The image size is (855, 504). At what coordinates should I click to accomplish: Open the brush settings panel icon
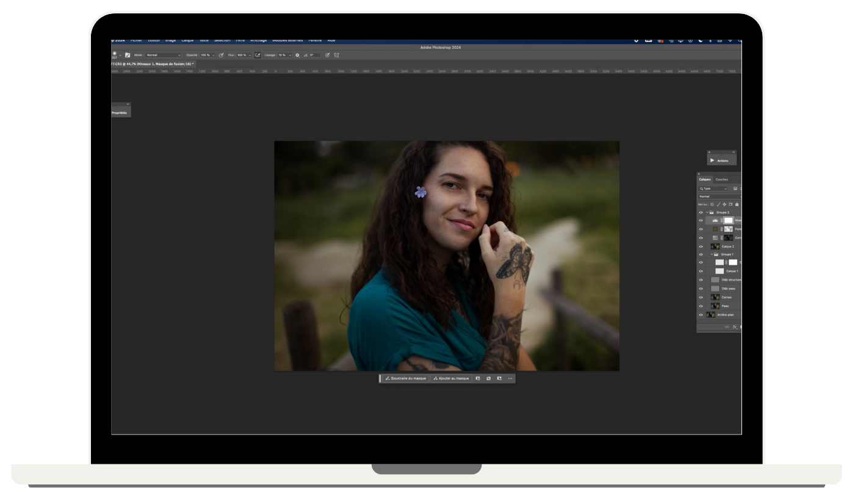tap(128, 55)
